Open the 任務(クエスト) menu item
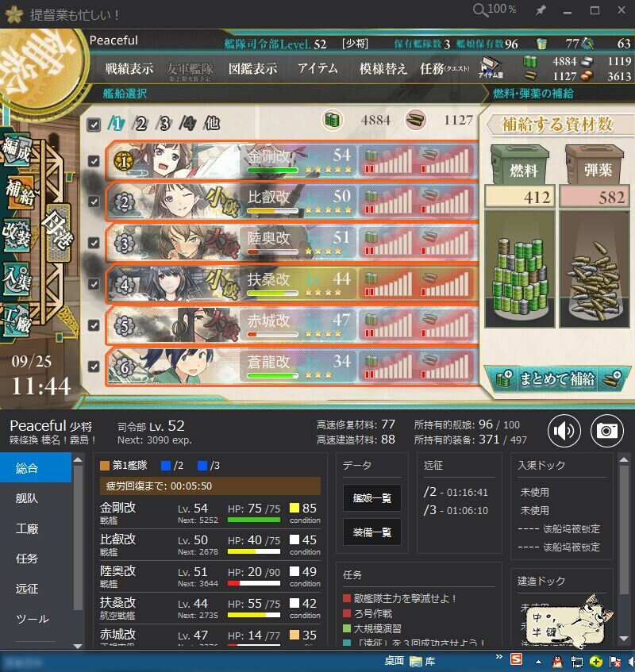The image size is (635, 672). (x=444, y=68)
